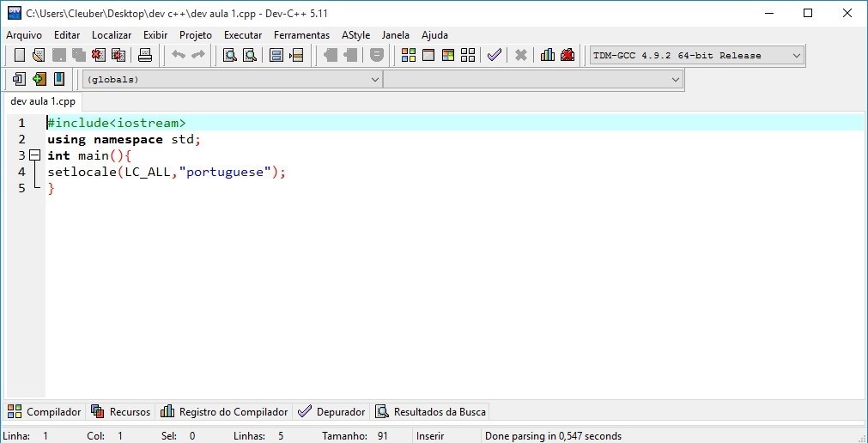The width and height of the screenshot is (868, 443).
Task: Open the Janela menu
Action: tap(396, 35)
